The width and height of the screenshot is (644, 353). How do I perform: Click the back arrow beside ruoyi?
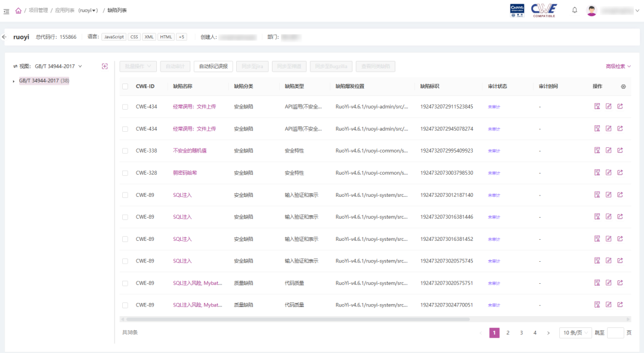[5, 37]
